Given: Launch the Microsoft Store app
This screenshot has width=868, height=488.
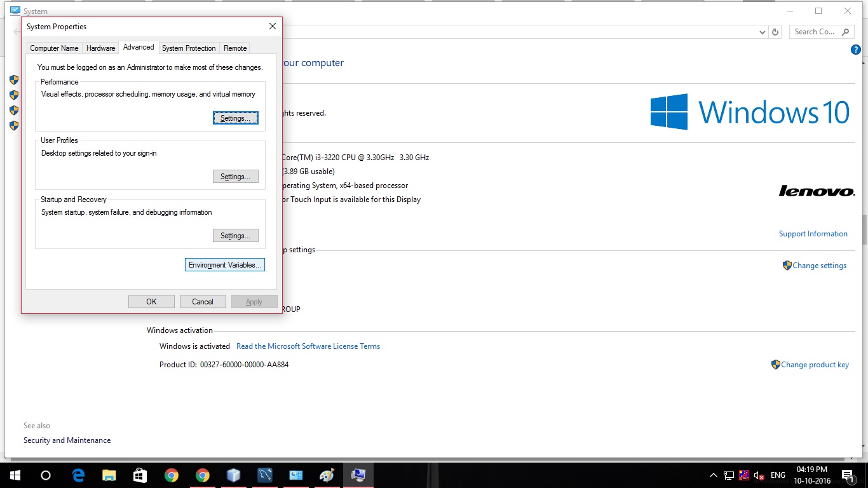Looking at the screenshot, I should 140,475.
